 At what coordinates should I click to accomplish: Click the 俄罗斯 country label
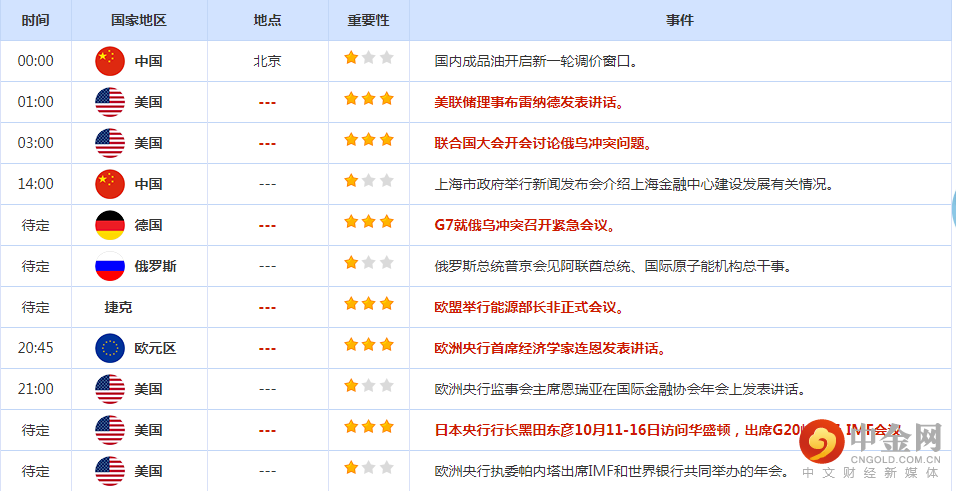(155, 266)
